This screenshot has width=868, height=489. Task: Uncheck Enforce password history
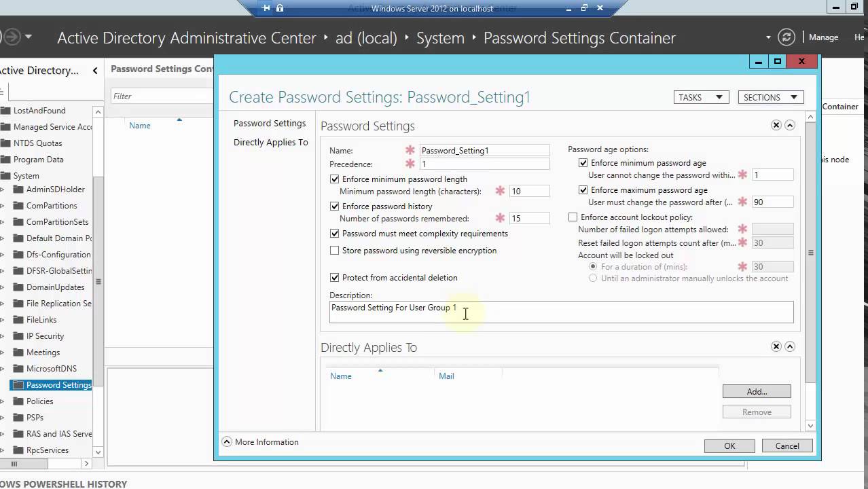(x=334, y=206)
